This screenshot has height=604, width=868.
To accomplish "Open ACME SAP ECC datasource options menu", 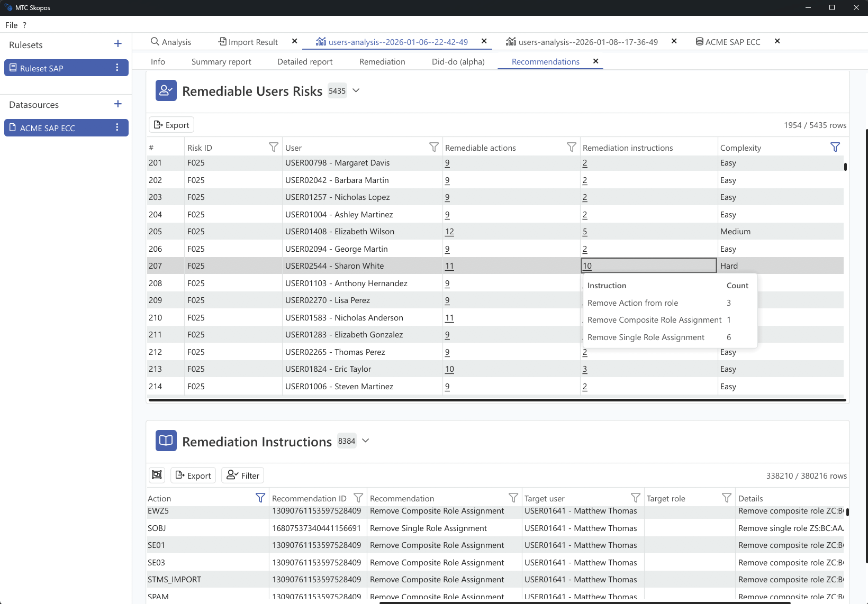I will (x=117, y=127).
